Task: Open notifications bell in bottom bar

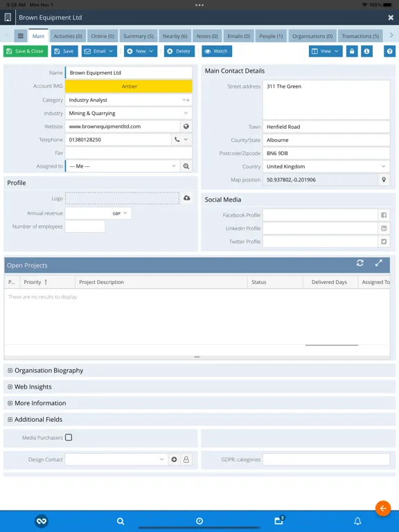Action: pos(357,521)
